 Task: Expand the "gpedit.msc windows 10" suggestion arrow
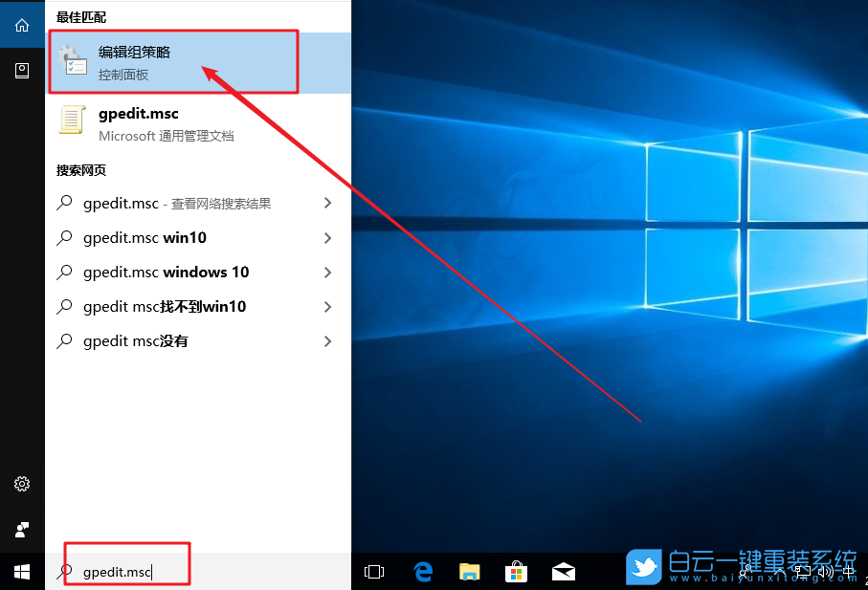328,272
